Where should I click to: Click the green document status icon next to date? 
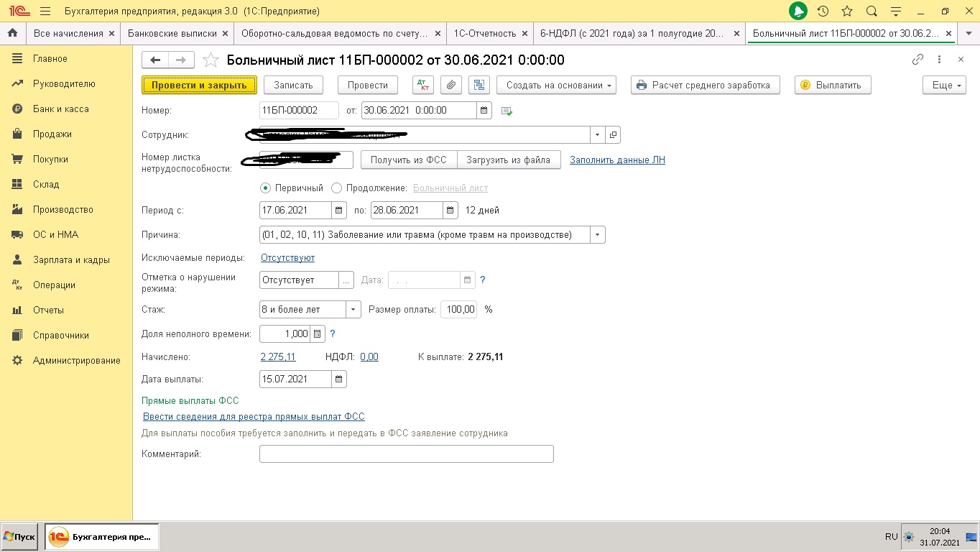[x=507, y=111]
